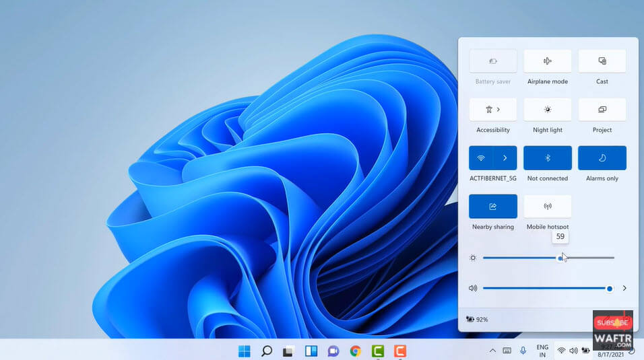Image resolution: width=644 pixels, height=360 pixels.
Task: Click Wi-Fi icon in system tray
Action: point(561,351)
